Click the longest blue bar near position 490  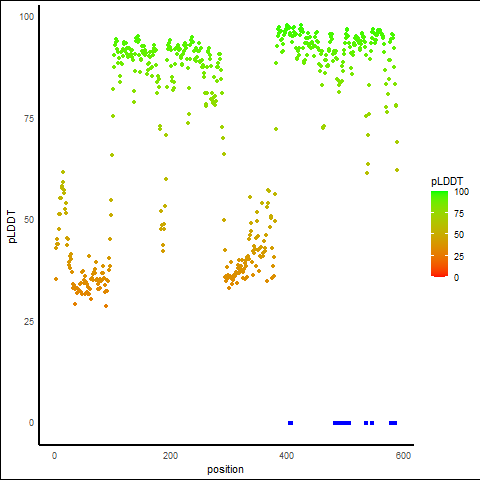[x=342, y=423]
